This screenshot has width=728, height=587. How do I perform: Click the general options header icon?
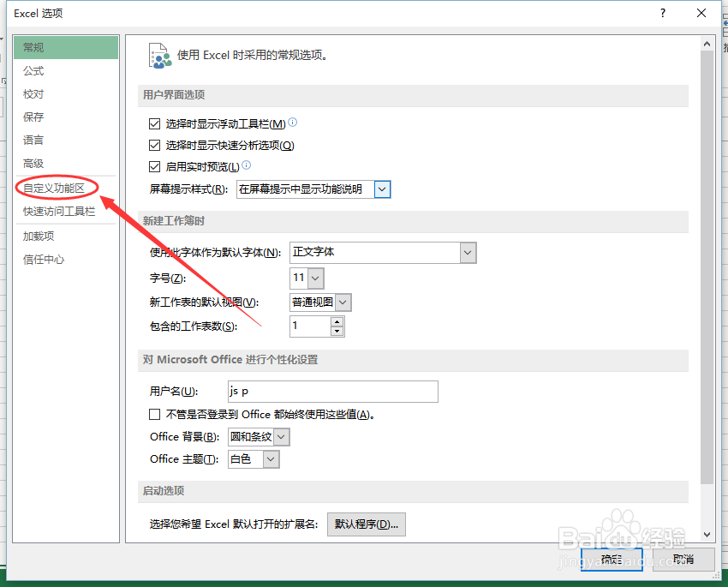click(159, 56)
